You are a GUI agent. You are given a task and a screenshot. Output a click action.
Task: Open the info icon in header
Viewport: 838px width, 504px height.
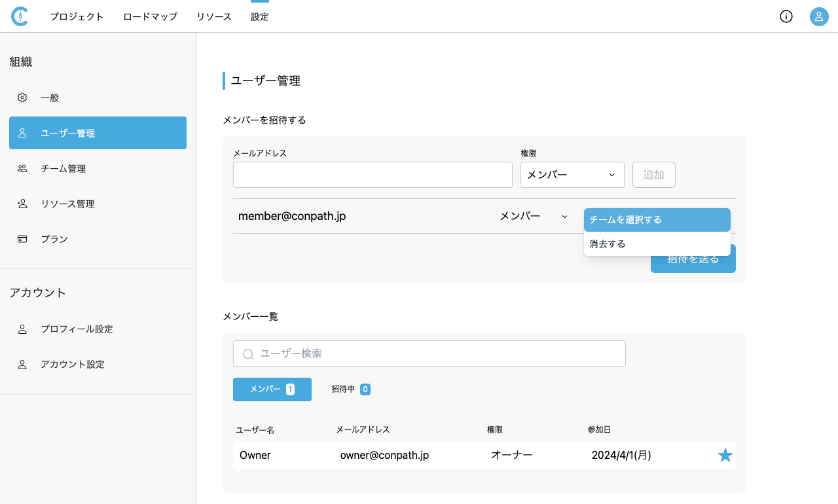786,16
